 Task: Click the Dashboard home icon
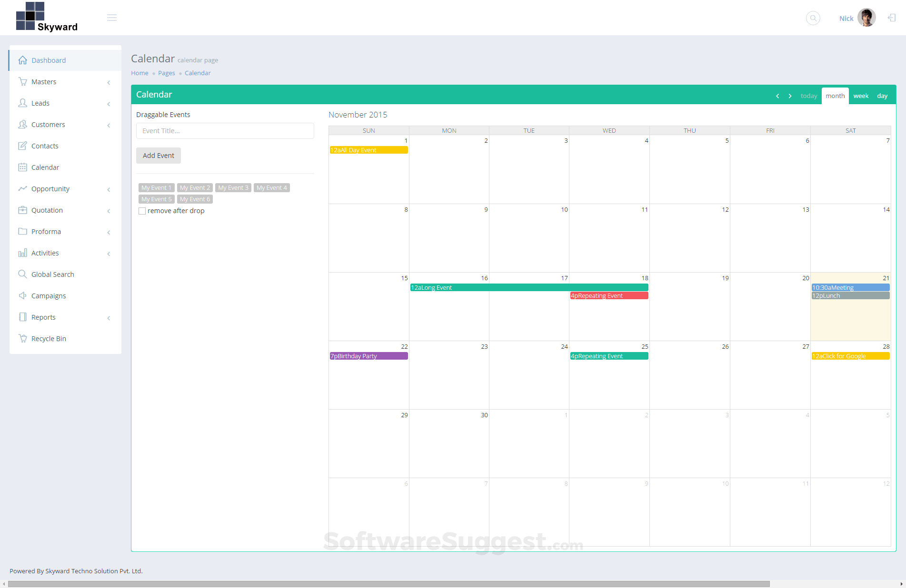coord(22,60)
